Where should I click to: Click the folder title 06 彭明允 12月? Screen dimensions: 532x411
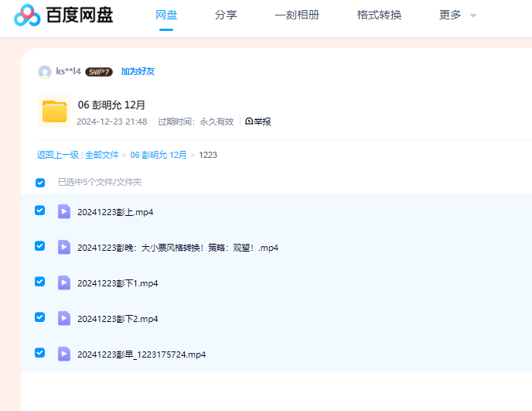[111, 105]
